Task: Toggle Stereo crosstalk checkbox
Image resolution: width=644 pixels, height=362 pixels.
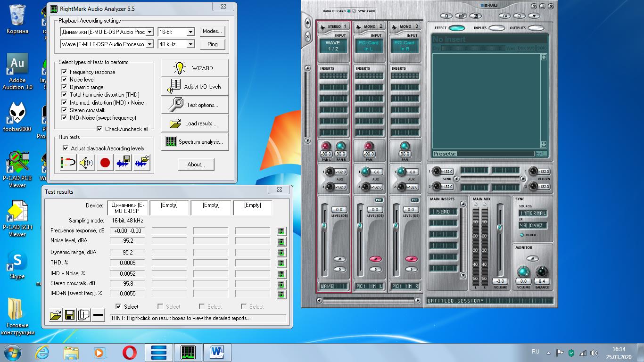Action: coord(64,110)
